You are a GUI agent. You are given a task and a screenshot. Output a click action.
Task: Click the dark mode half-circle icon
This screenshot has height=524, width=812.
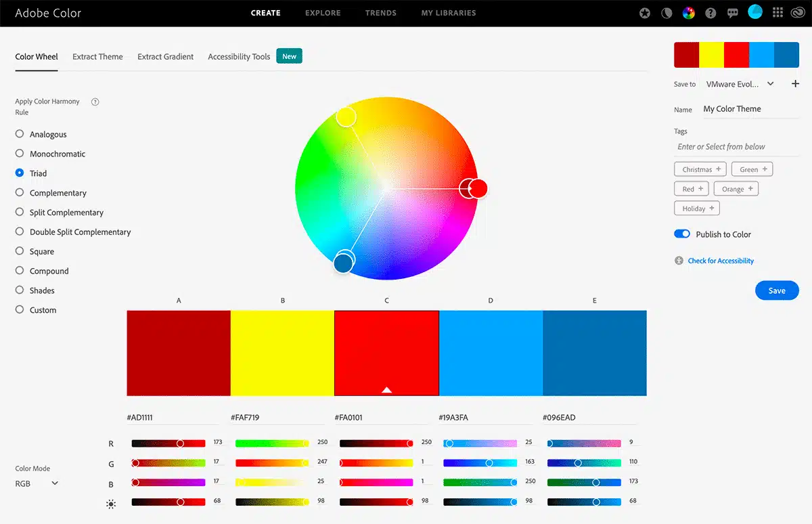667,13
